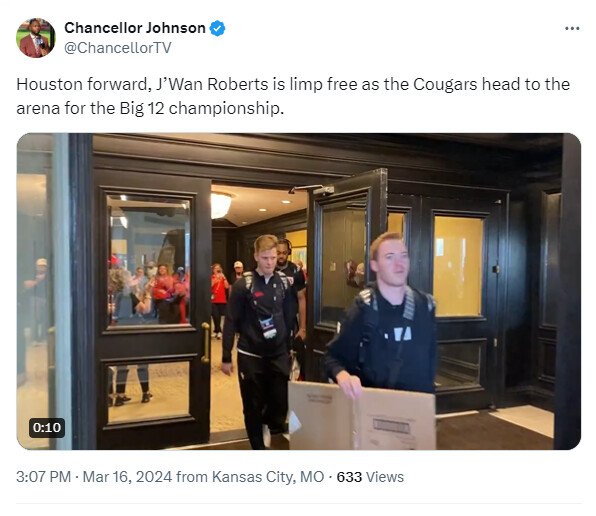Screen dimensions: 596x516
Task: Click the cardboard box in the video frame
Action: (x=362, y=416)
